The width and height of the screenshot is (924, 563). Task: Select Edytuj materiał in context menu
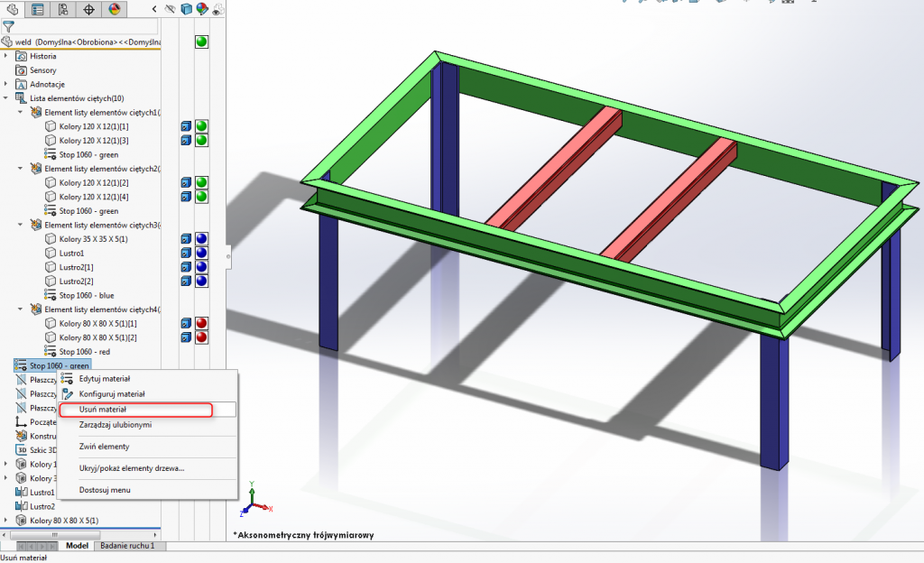click(x=105, y=379)
